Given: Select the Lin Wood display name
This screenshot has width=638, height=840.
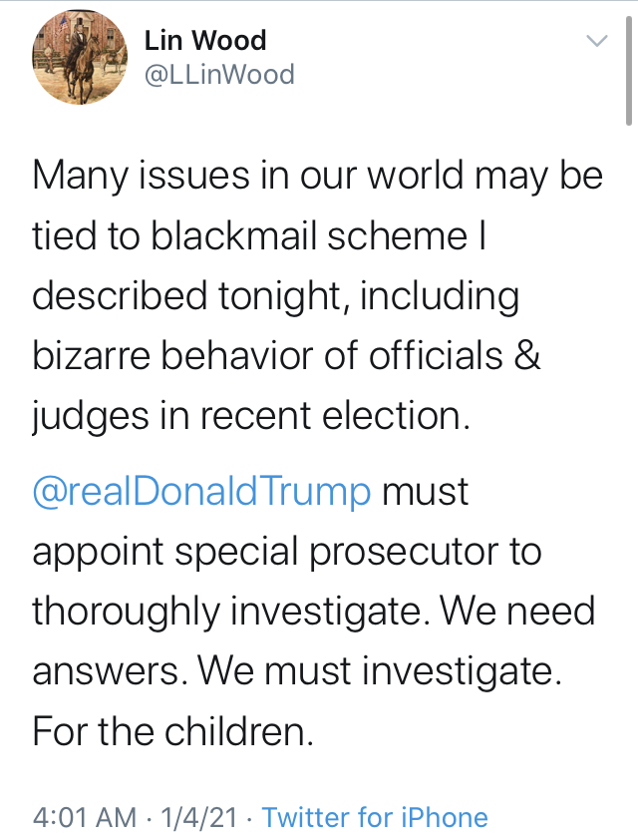Looking at the screenshot, I should [205, 41].
